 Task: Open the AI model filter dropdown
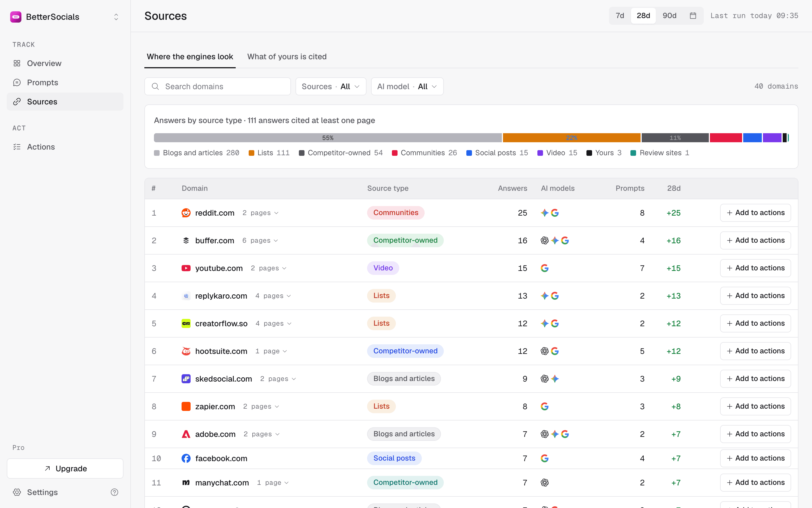click(407, 86)
